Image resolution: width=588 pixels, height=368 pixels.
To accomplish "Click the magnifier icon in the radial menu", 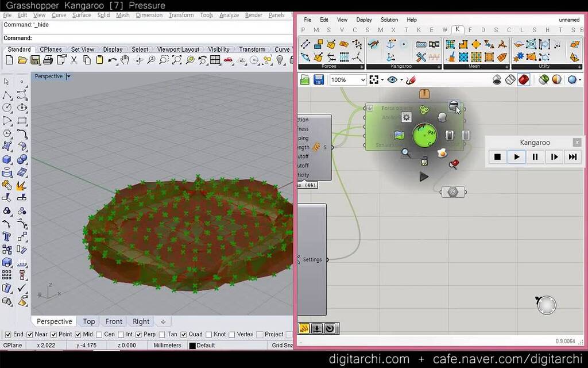I will point(405,153).
